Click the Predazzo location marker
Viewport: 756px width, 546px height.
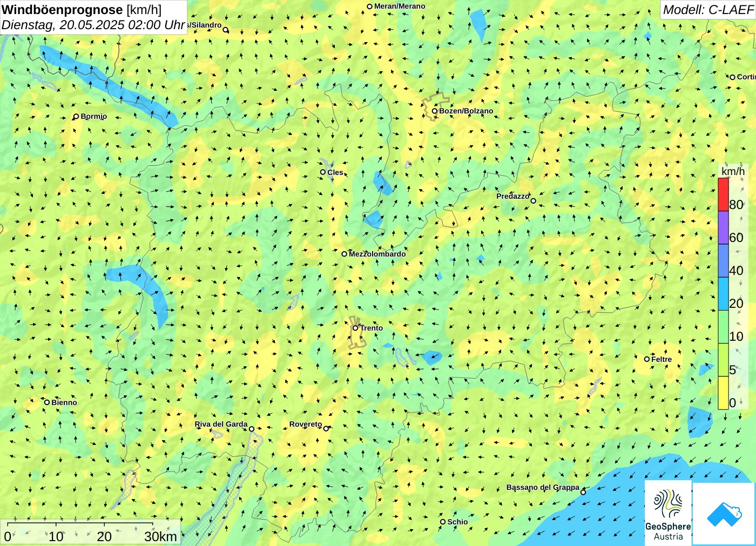point(533,201)
